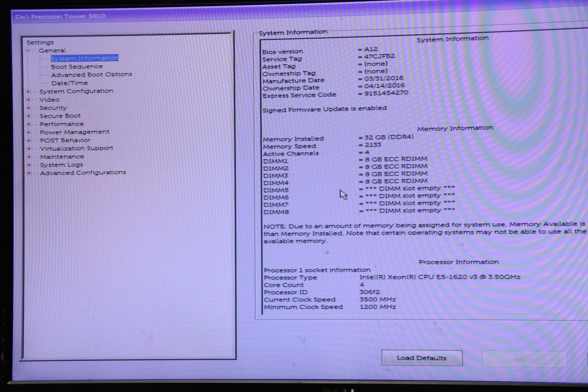
Task: Select the Video category label
Action: point(50,100)
